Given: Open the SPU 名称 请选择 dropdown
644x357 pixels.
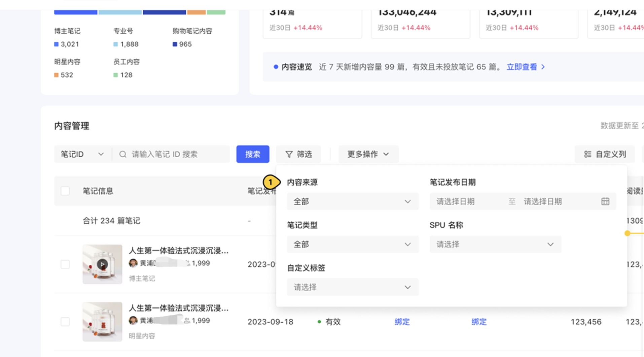Looking at the screenshot, I should pos(495,244).
